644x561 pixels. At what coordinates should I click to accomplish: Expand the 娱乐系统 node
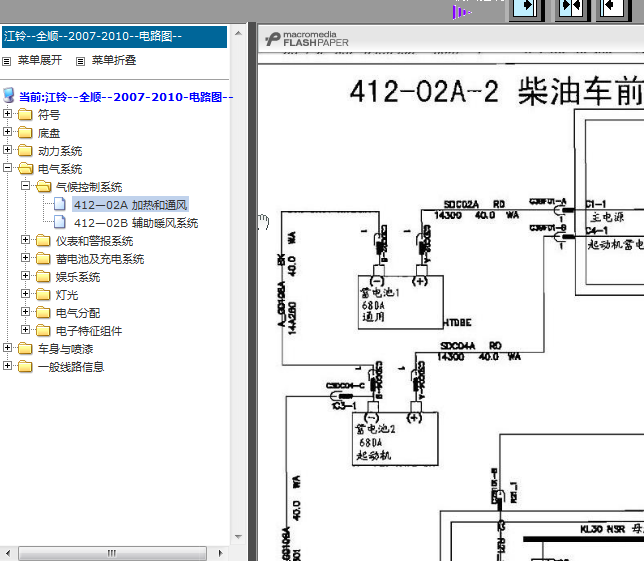25,276
